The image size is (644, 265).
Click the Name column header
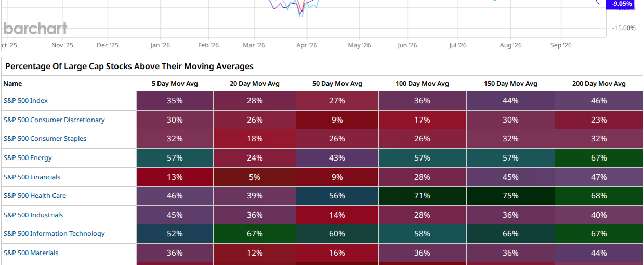pos(12,84)
